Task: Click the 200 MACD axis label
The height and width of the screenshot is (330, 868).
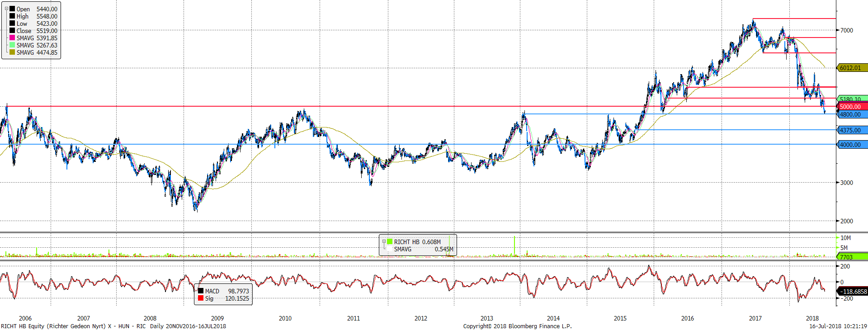Action: pos(845,266)
